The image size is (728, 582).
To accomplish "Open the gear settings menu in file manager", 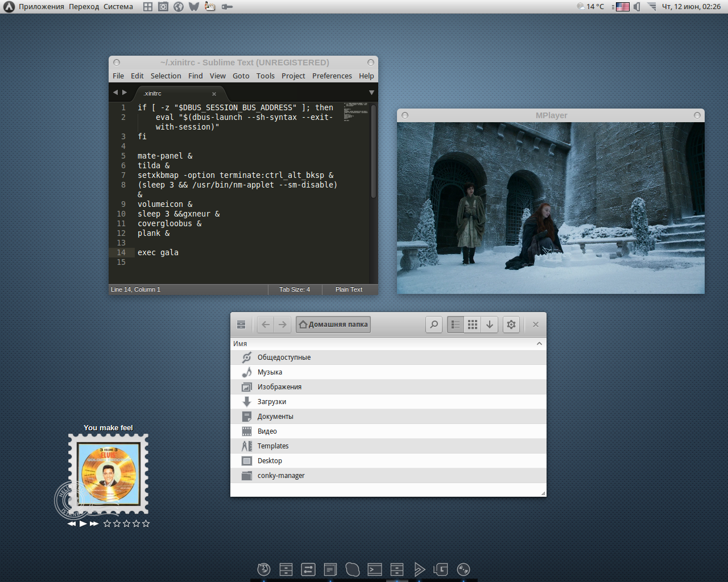I will click(x=511, y=325).
